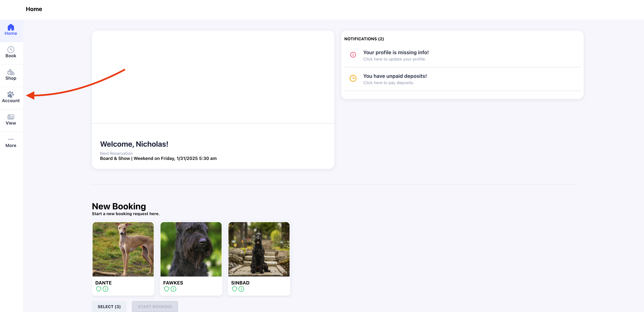Viewport: 644px width, 312px height.
Task: Click Fawkes's green info icon
Action: tap(173, 289)
